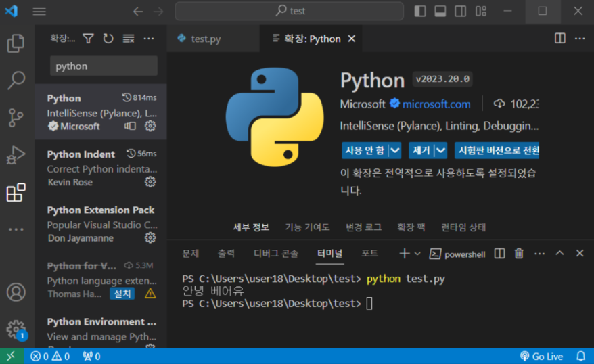Viewport: 594px width, 364px height.
Task: Split the editor to the right
Action: [x=560, y=39]
